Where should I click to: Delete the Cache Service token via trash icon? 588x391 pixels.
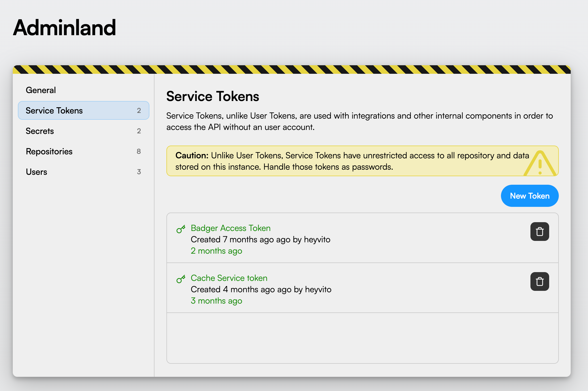point(540,281)
